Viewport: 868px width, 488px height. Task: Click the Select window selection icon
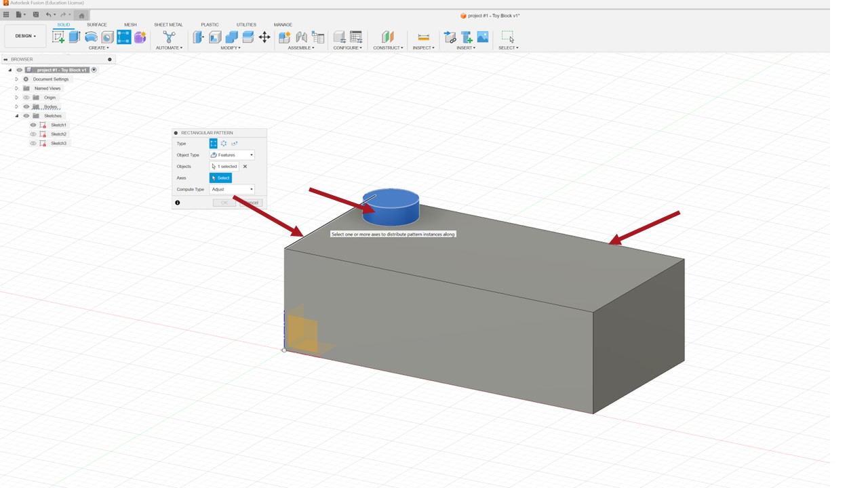[x=507, y=37]
